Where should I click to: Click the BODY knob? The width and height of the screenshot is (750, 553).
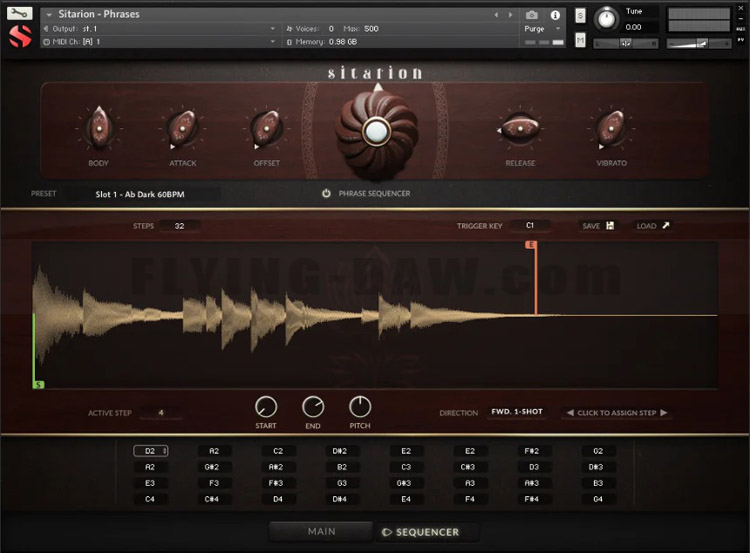tap(99, 128)
